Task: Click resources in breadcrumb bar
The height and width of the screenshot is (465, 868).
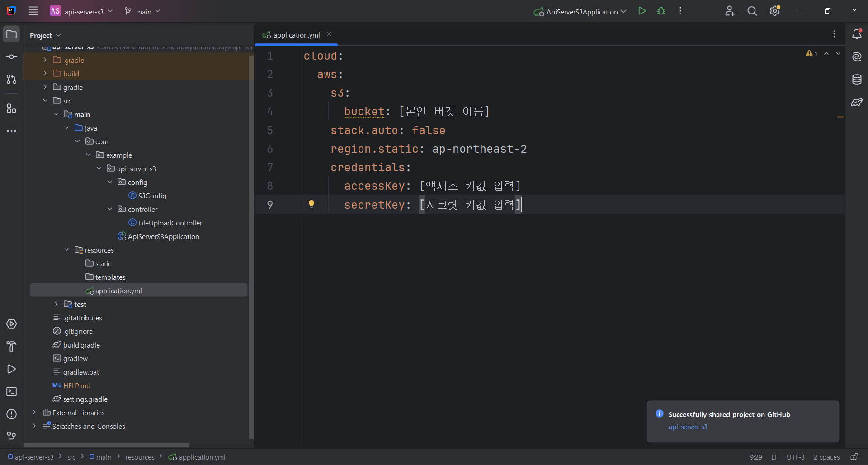Action: (140, 457)
